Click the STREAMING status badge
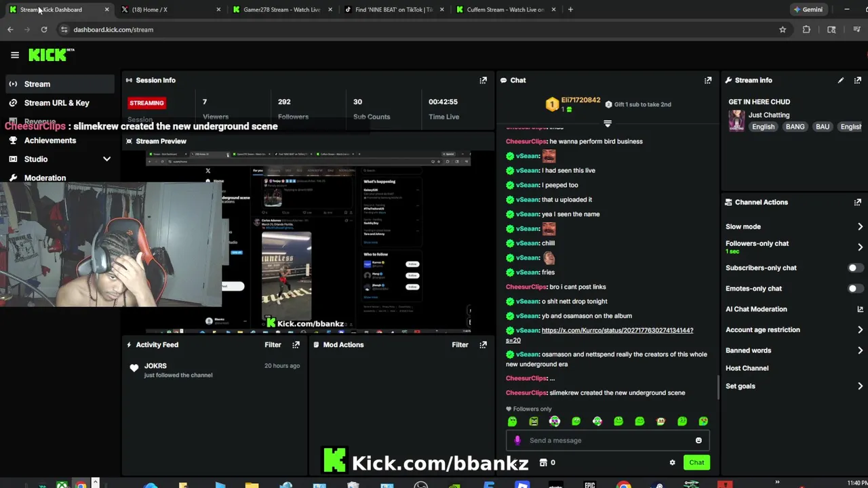868x488 pixels. coord(146,103)
